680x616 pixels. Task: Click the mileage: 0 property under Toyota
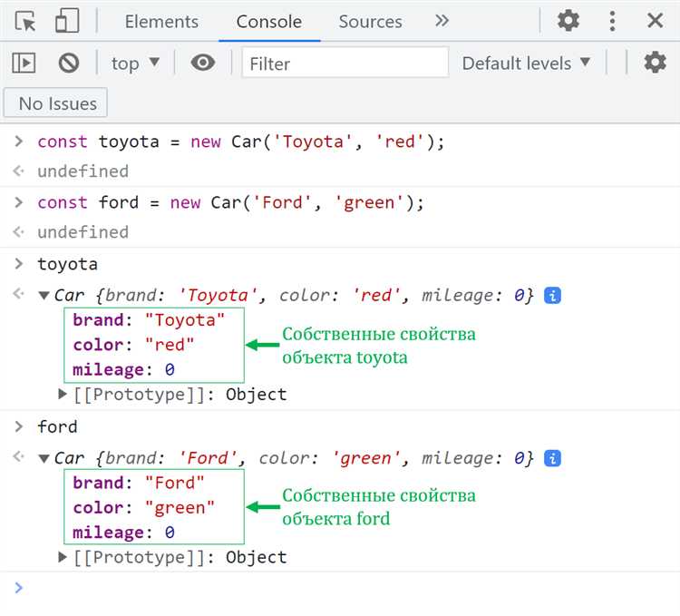[123, 369]
